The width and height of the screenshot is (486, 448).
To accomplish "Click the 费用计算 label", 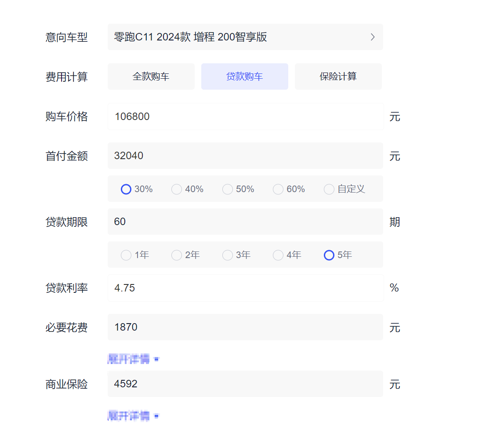I will coord(67,77).
